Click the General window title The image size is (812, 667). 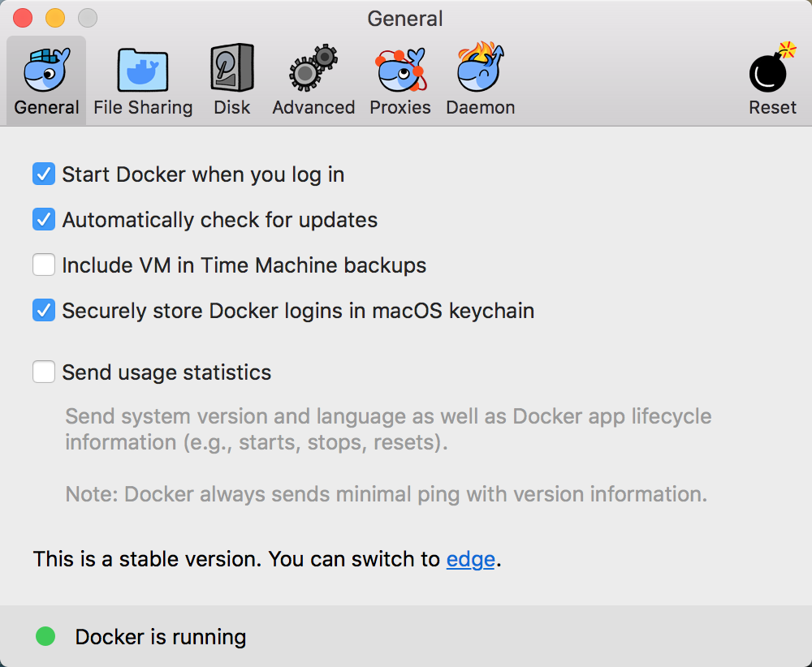[405, 18]
